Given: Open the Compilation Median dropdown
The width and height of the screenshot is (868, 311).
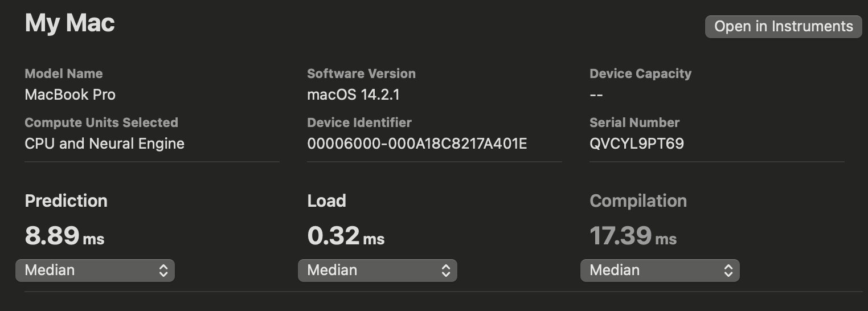Looking at the screenshot, I should click(x=660, y=270).
